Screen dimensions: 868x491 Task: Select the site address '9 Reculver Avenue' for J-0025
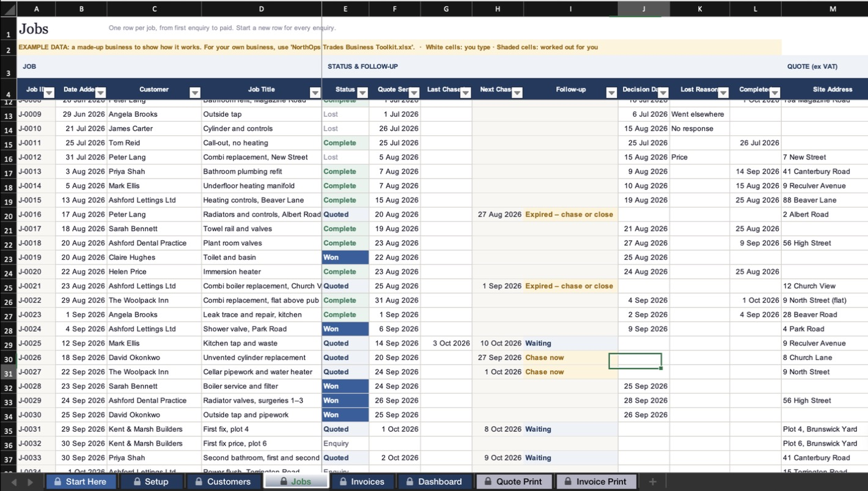click(825, 343)
